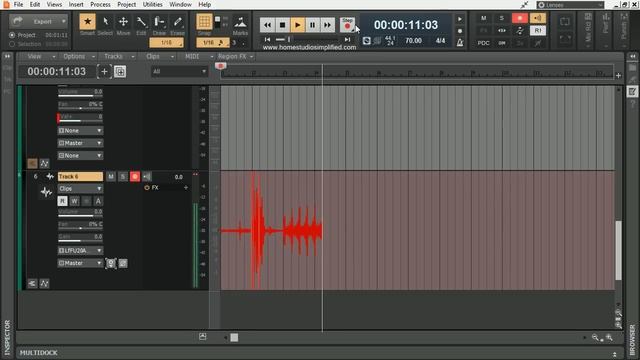640x360 pixels.
Task: Open the Draw resolution 1/16 dropdown
Action: 167,42
